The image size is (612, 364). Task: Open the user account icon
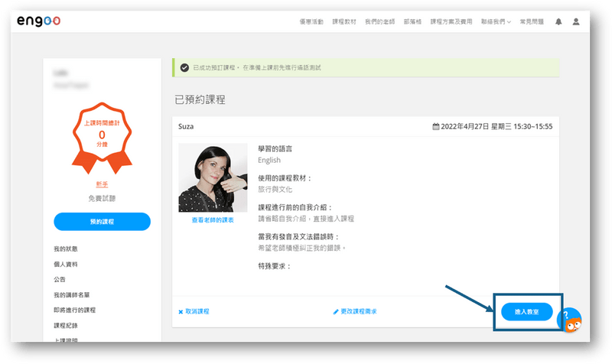[576, 22]
